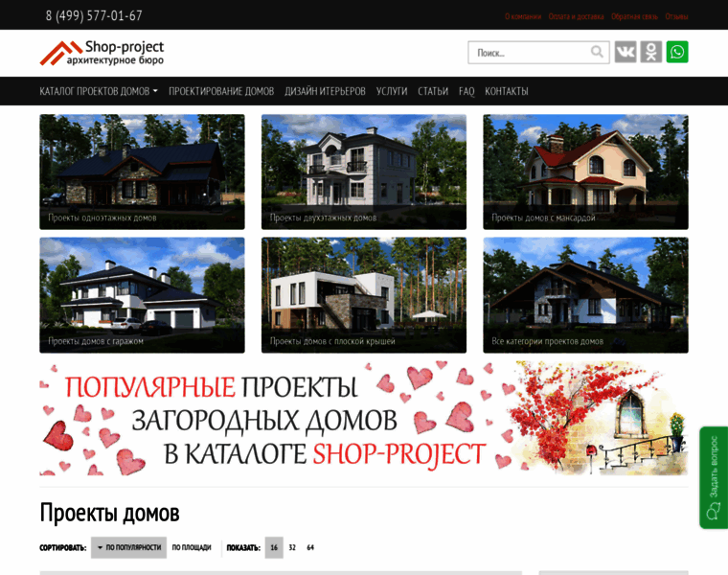Show 32 items per page
Image resolution: width=728 pixels, height=575 pixels.
(x=292, y=547)
